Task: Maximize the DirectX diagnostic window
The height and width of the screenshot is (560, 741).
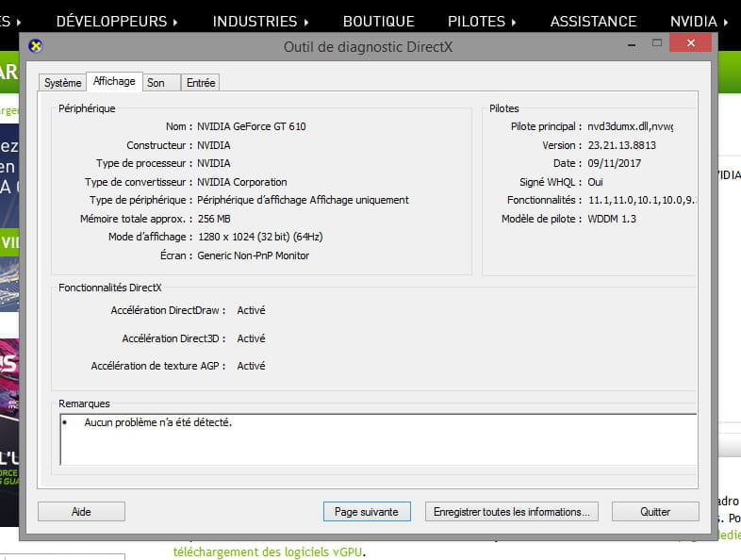Action: (657, 43)
